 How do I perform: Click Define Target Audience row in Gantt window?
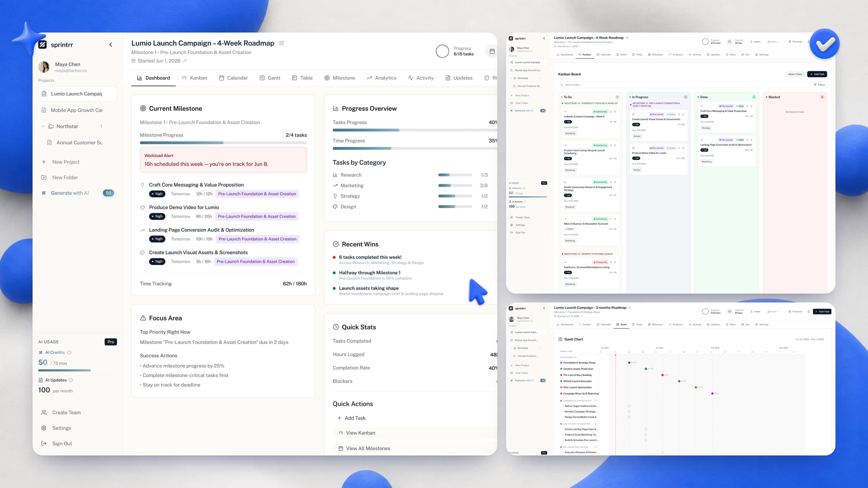coord(581,406)
